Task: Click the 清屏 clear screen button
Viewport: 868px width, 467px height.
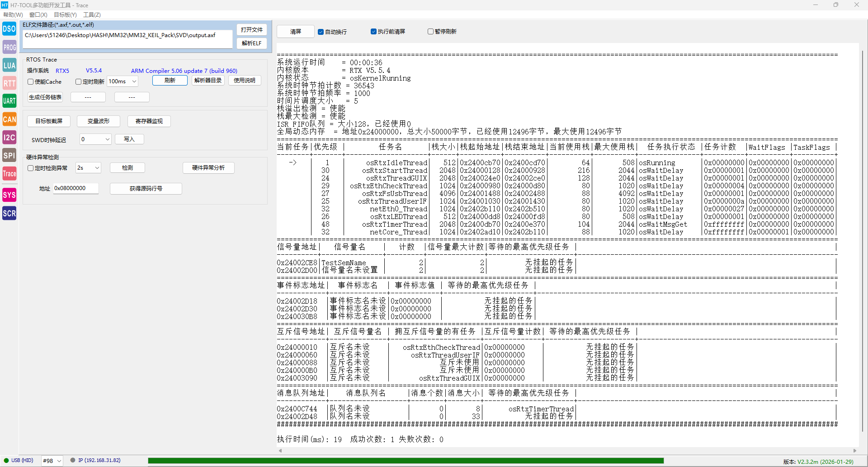Action: (x=296, y=32)
